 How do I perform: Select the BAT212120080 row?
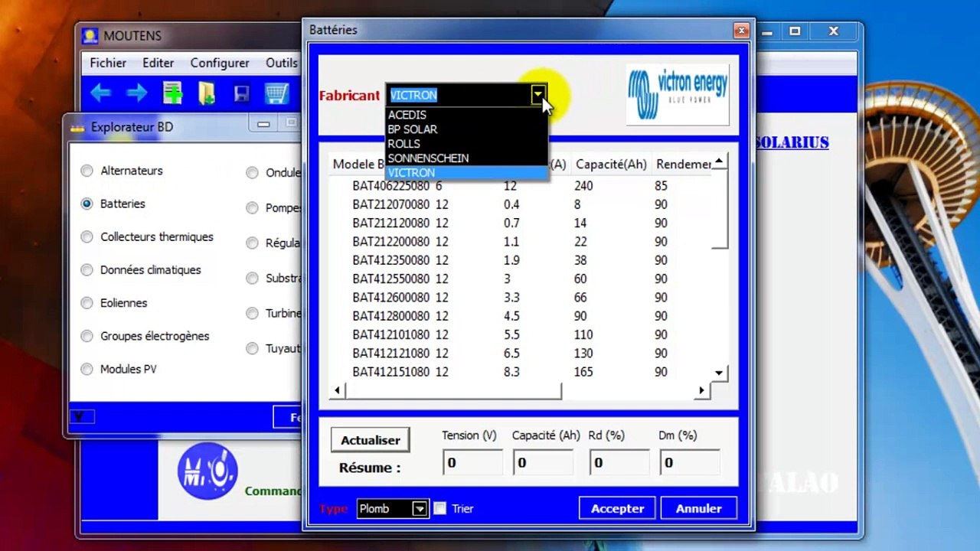pyautogui.click(x=521, y=223)
